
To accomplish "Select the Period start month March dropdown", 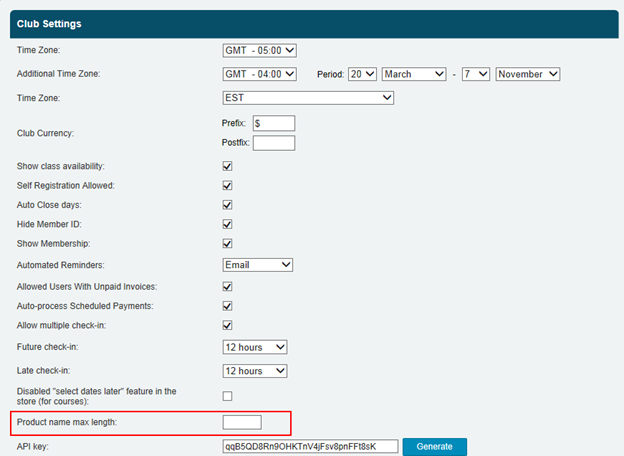I will [x=413, y=74].
